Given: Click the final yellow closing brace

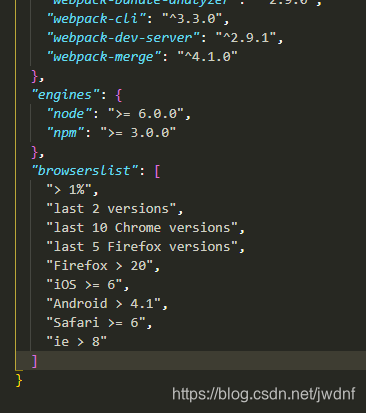Looking at the screenshot, I should [19, 380].
